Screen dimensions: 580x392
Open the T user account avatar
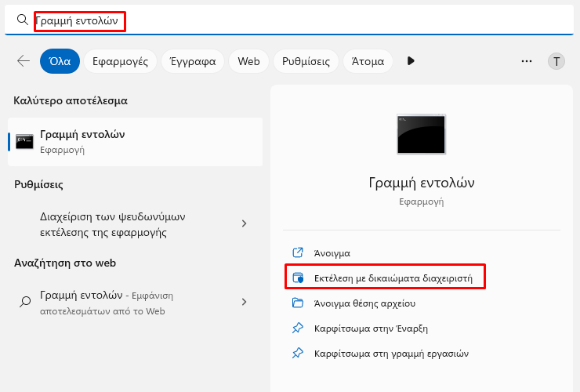556,61
